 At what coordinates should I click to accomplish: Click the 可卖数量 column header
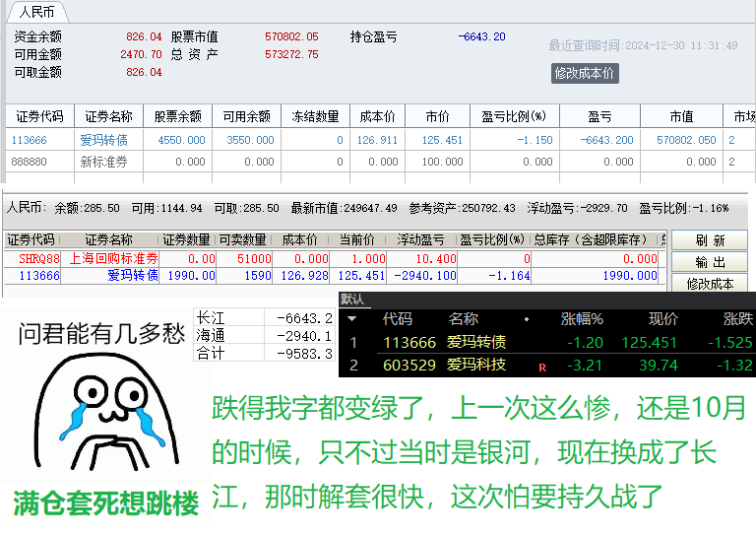(243, 239)
